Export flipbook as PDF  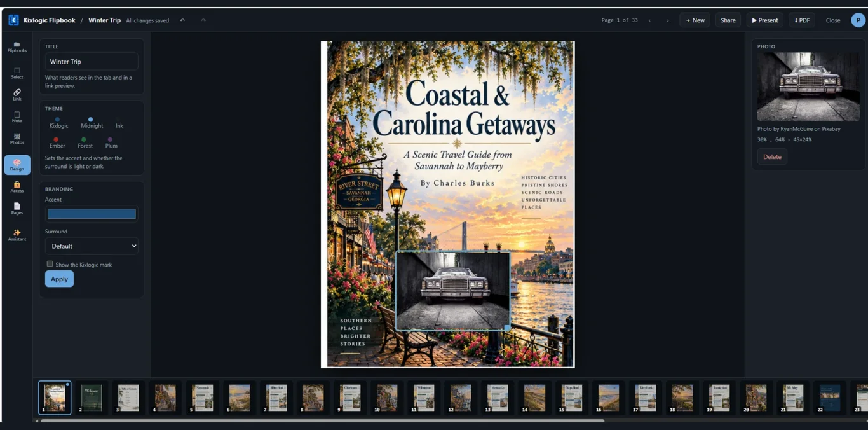(x=802, y=20)
